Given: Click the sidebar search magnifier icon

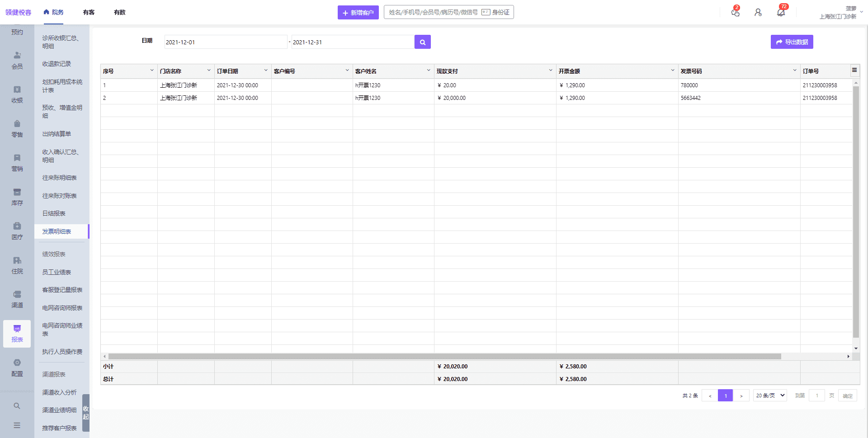Looking at the screenshot, I should (17, 406).
